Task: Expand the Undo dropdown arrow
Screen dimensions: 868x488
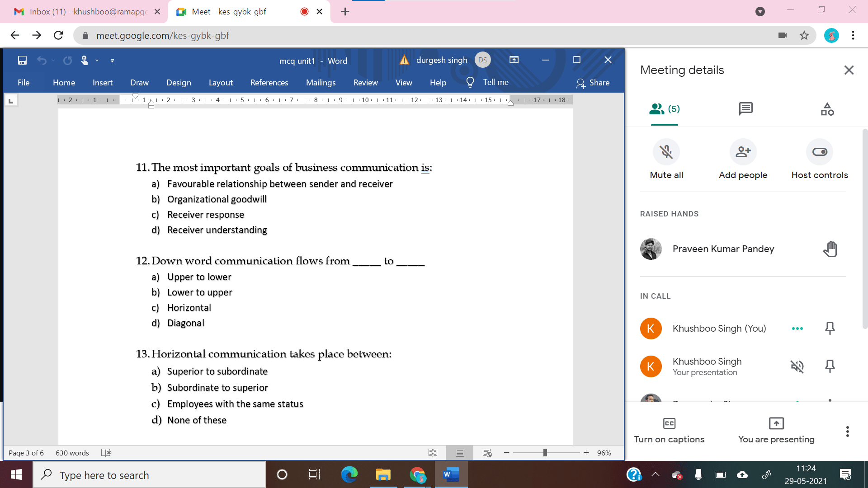Action: pyautogui.click(x=52, y=60)
